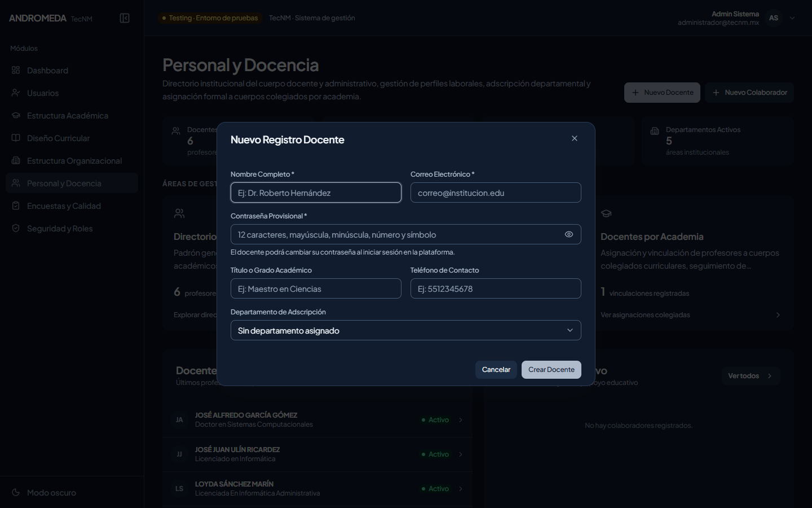Click the Crear Docente button
Viewport: 812px width, 508px height.
(x=551, y=370)
